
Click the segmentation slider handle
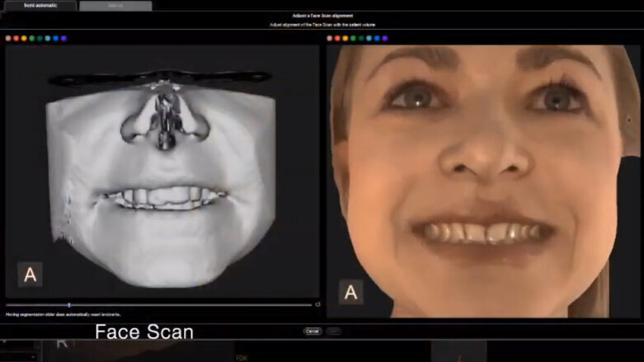(x=69, y=305)
